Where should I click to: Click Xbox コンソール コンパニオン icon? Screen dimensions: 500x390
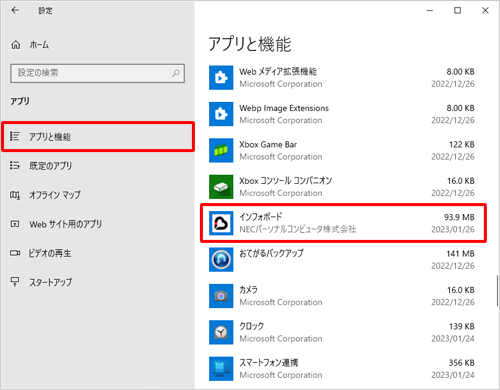coord(221,187)
